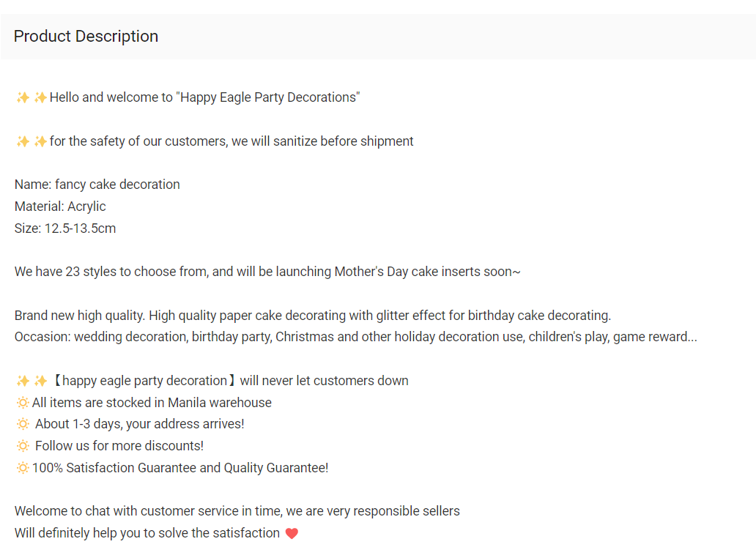Click the "Name: fancy cake decoration" line
Image resolution: width=756 pixels, height=547 pixels.
coord(97,185)
